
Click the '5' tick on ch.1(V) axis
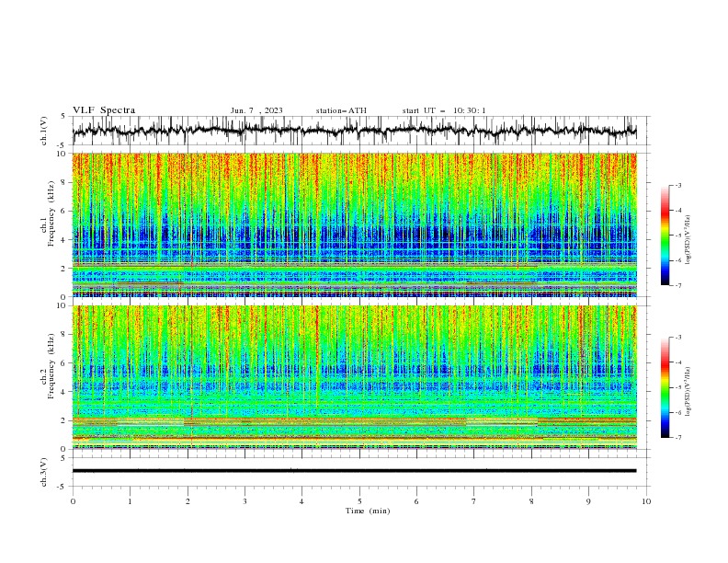click(x=63, y=116)
